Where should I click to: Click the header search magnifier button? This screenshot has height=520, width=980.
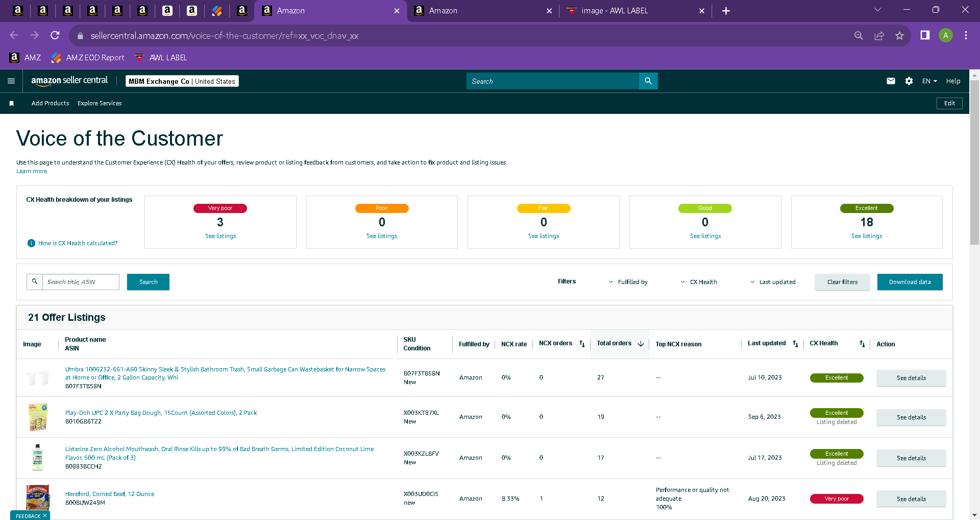tap(648, 81)
